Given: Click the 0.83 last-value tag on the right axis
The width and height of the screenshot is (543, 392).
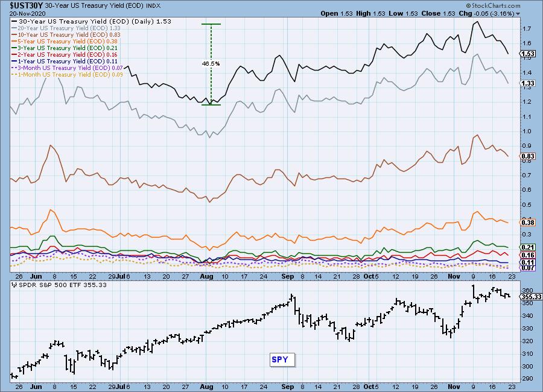Looking at the screenshot, I should [x=527, y=156].
